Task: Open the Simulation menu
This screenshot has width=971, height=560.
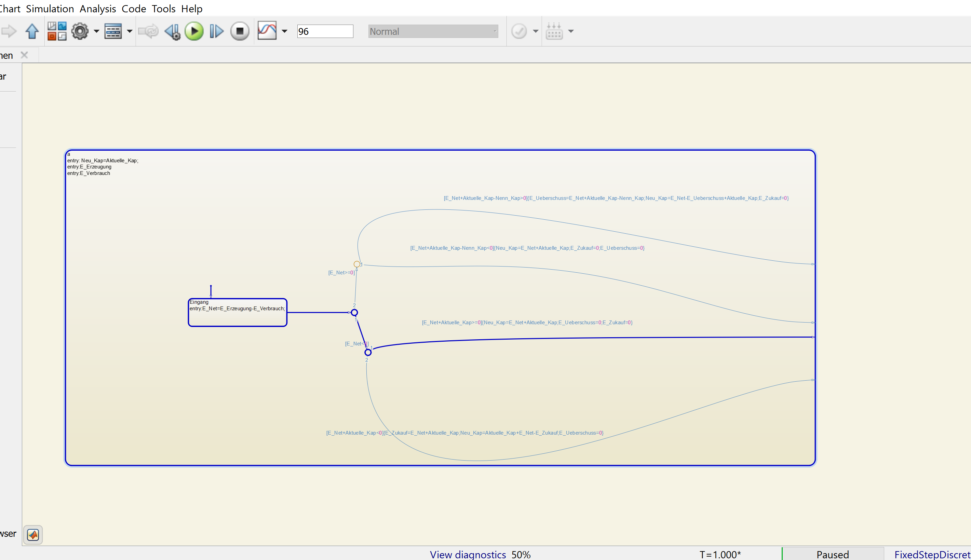Action: pos(50,9)
